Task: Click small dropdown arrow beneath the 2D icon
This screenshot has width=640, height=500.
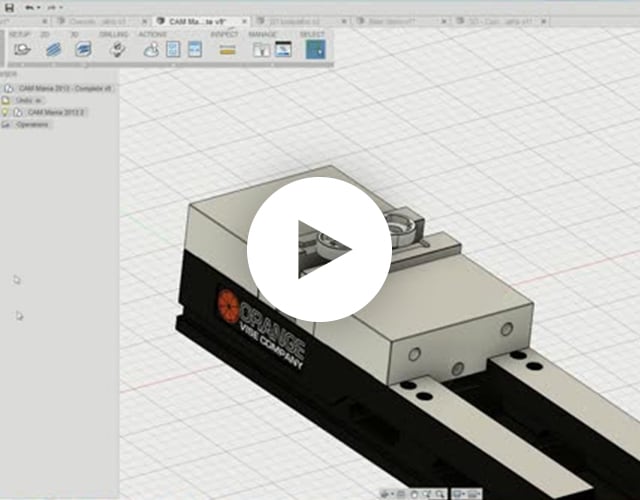Action: [x=53, y=64]
